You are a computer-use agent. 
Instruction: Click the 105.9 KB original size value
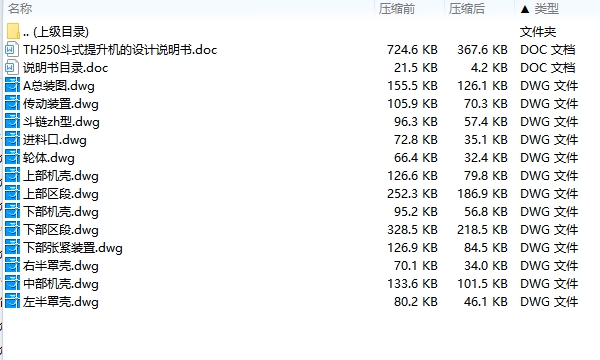pyautogui.click(x=412, y=104)
